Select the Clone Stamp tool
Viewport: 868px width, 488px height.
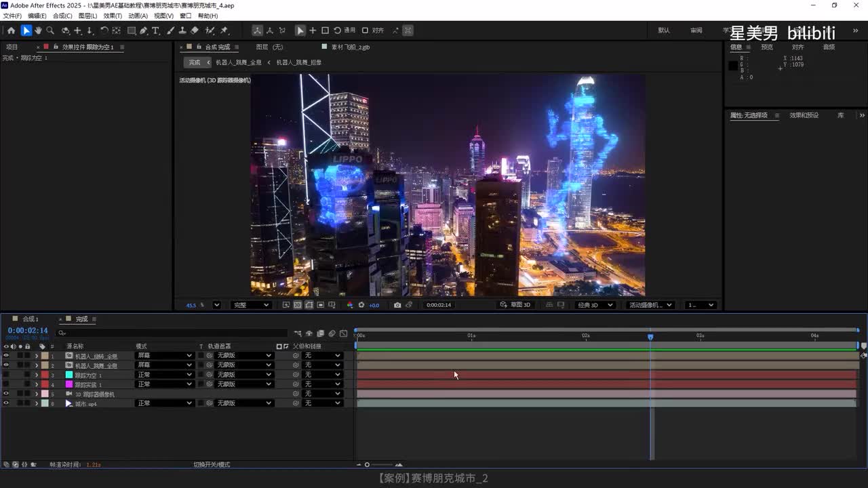click(x=182, y=30)
